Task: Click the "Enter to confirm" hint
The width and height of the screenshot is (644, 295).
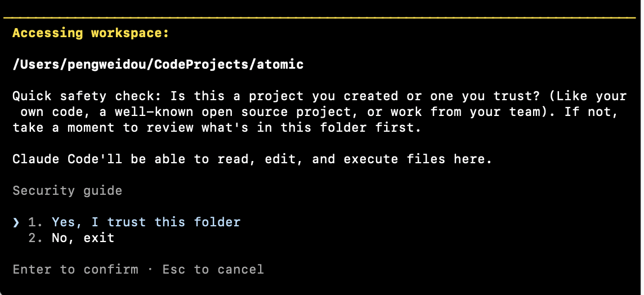Action: pos(75,270)
